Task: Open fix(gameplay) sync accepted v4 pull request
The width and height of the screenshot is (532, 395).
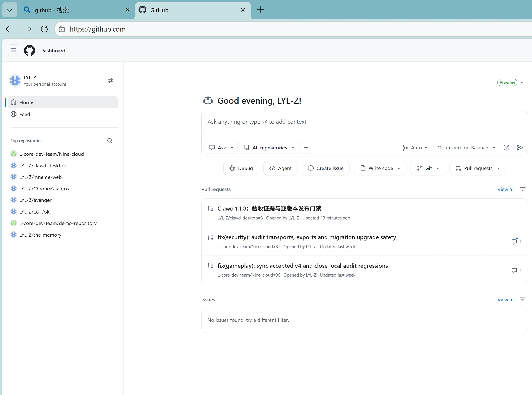Action: point(302,266)
